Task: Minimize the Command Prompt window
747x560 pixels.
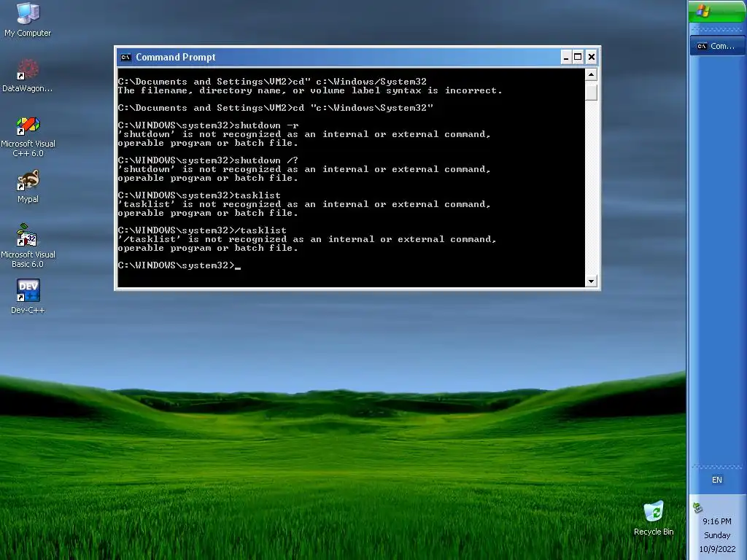Action: click(x=565, y=57)
